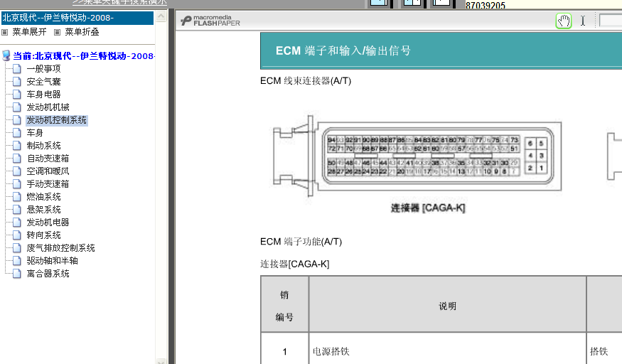The height and width of the screenshot is (364, 622).
Task: Click the page icon next to 燃油系统
Action: click(16, 197)
